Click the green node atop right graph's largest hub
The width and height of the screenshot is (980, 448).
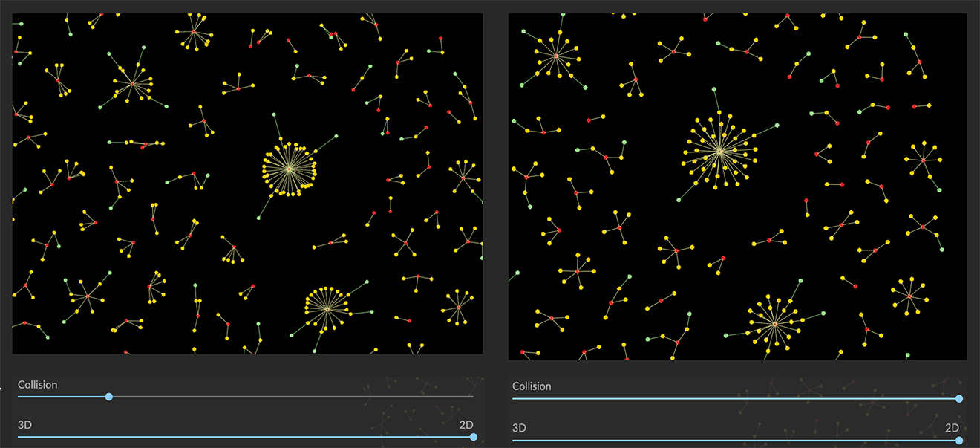(x=713, y=89)
